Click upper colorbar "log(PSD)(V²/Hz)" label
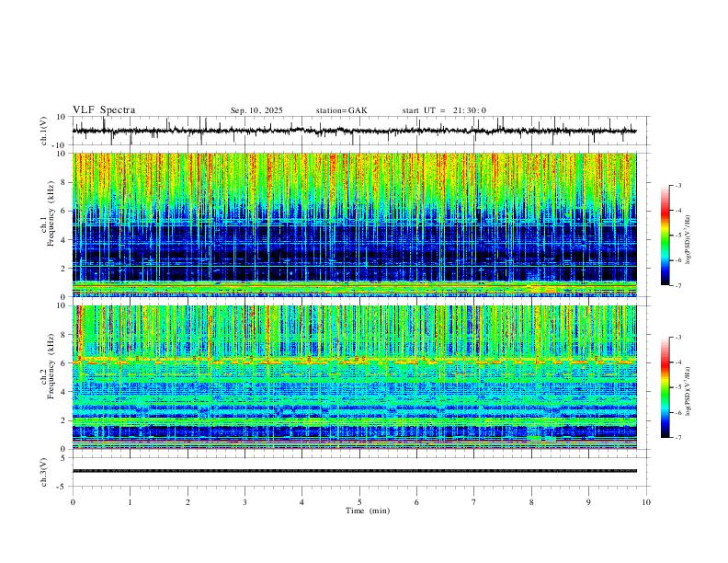 click(688, 239)
